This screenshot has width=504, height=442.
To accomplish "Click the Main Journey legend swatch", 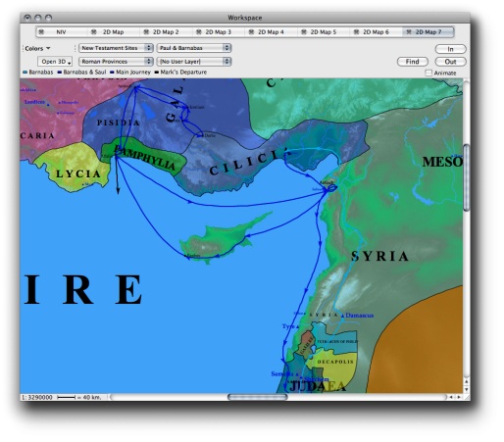I will (112, 73).
